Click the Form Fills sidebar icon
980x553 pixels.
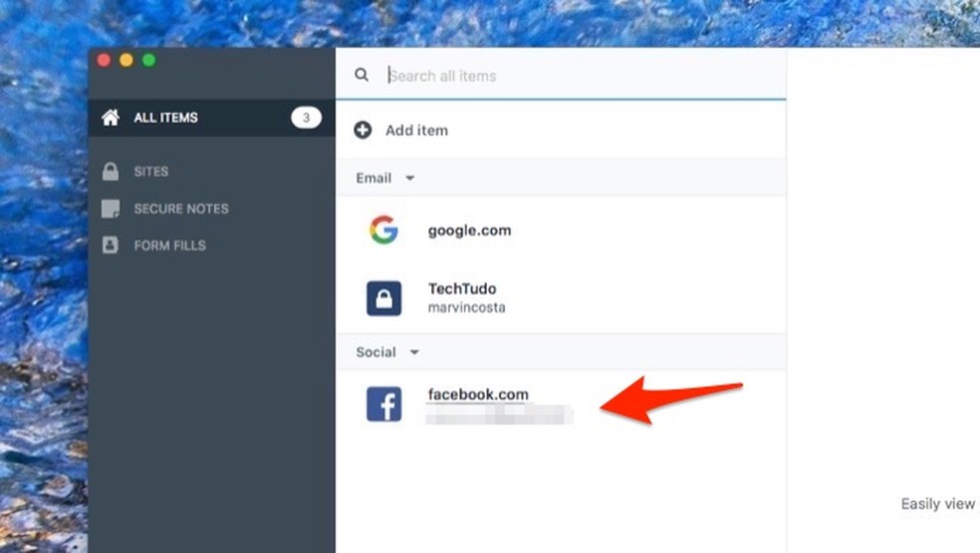pos(111,245)
